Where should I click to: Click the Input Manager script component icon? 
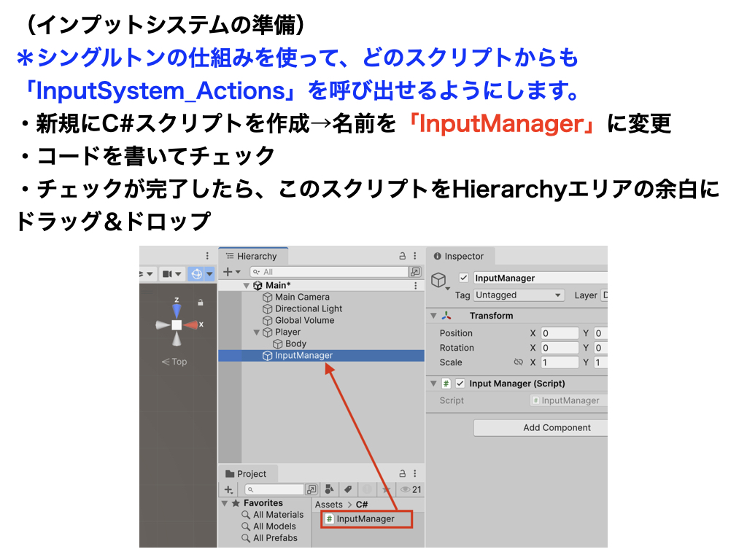(446, 384)
